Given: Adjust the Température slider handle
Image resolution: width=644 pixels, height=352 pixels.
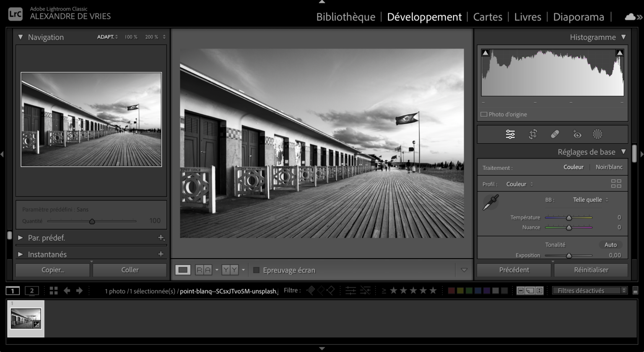Looking at the screenshot, I should coord(569,218).
